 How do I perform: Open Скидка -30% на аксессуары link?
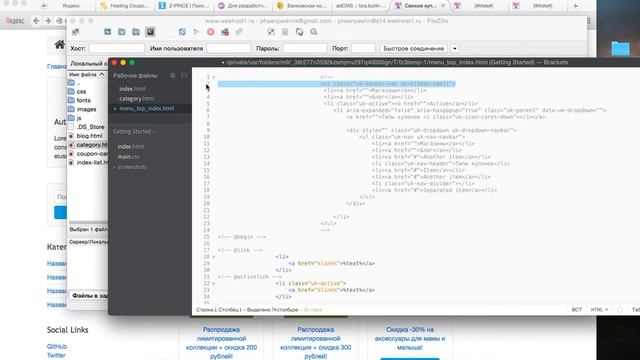pos(410,338)
